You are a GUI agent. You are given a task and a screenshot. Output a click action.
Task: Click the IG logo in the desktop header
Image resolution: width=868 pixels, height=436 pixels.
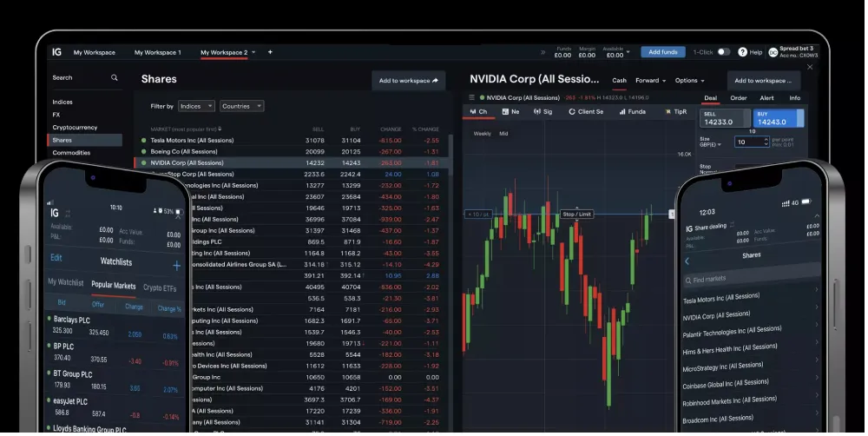pyautogui.click(x=56, y=52)
